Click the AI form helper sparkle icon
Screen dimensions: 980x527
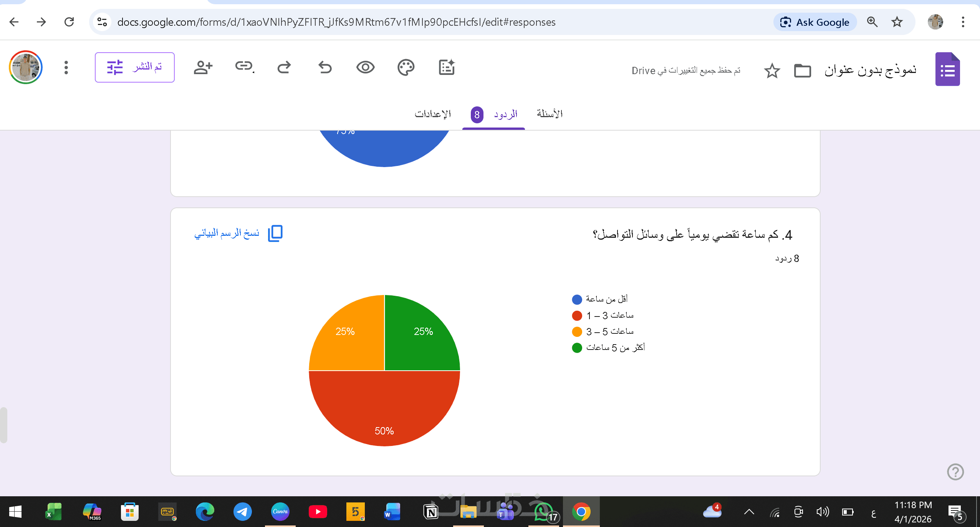pyautogui.click(x=447, y=68)
